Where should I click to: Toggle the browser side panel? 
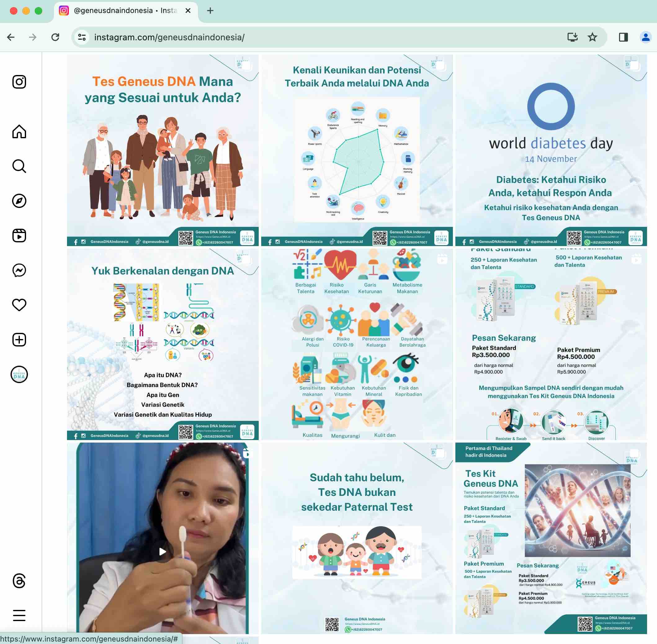[x=623, y=37]
